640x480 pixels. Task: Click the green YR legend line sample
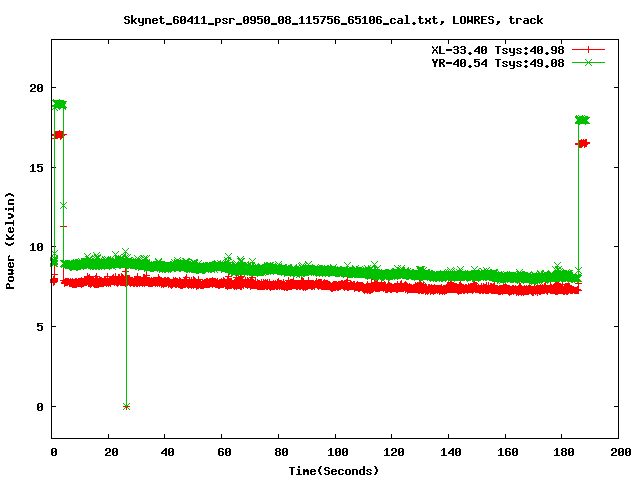tap(588, 62)
